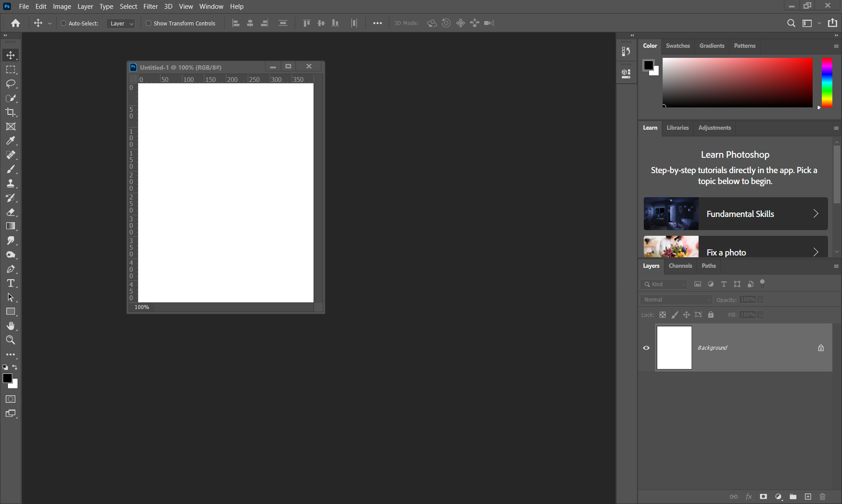Open the Filter menu
This screenshot has height=504, width=842.
click(x=150, y=7)
